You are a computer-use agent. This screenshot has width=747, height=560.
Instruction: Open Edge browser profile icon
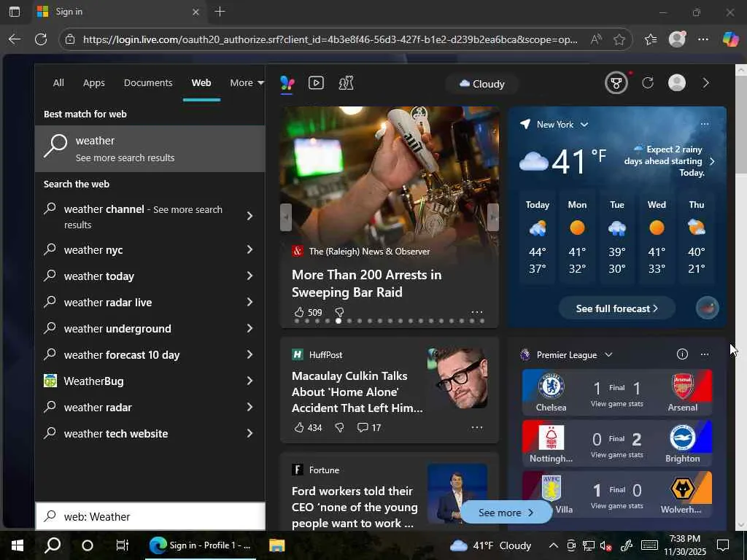click(677, 39)
